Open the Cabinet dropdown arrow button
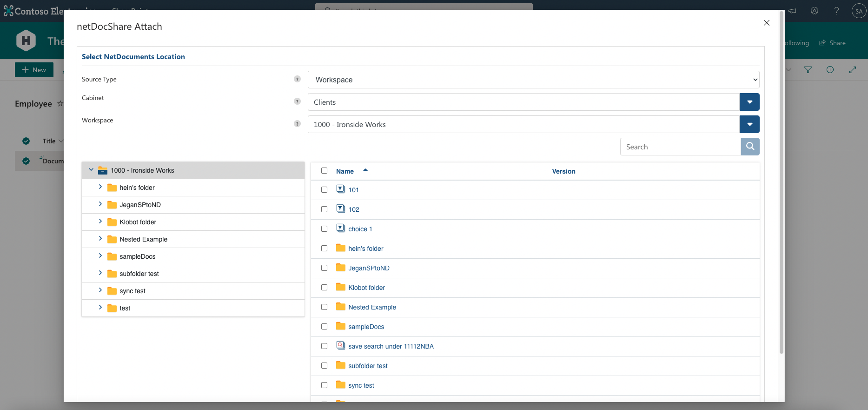 749,102
